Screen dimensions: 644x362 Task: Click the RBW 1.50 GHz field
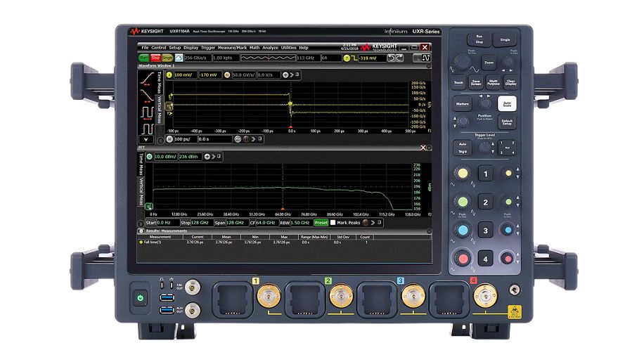point(301,222)
